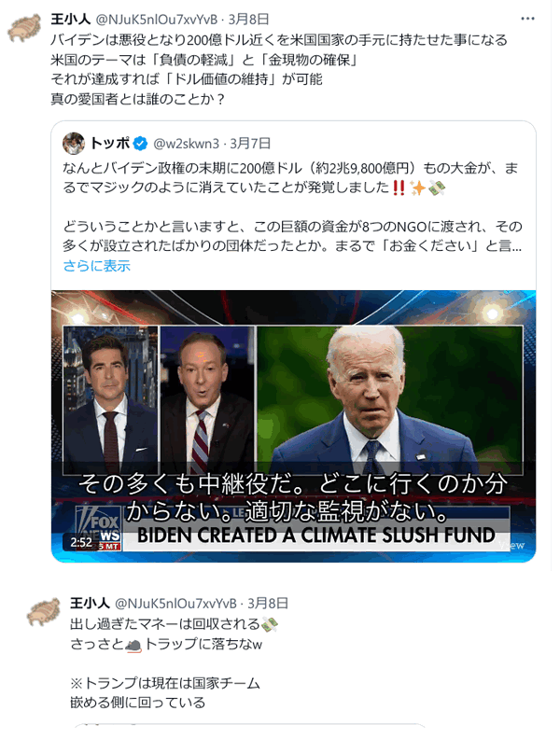Viewport: 560px width, 738px height.
Task: Open 王小人's profile name on the バイデン tweet
Action: click(x=71, y=18)
